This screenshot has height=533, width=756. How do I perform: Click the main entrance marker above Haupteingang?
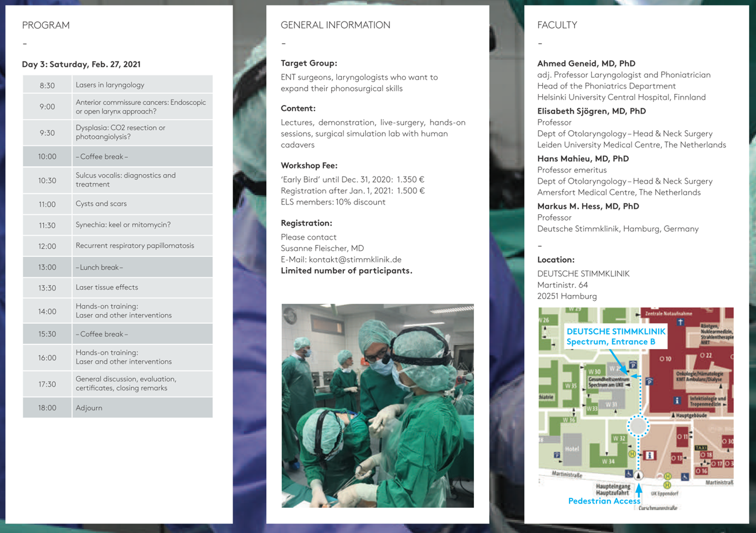639,475
